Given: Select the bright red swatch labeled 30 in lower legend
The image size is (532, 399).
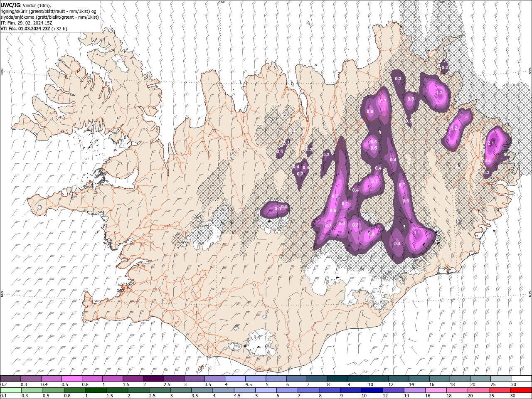Looking at the screenshot, I should click(x=521, y=390).
